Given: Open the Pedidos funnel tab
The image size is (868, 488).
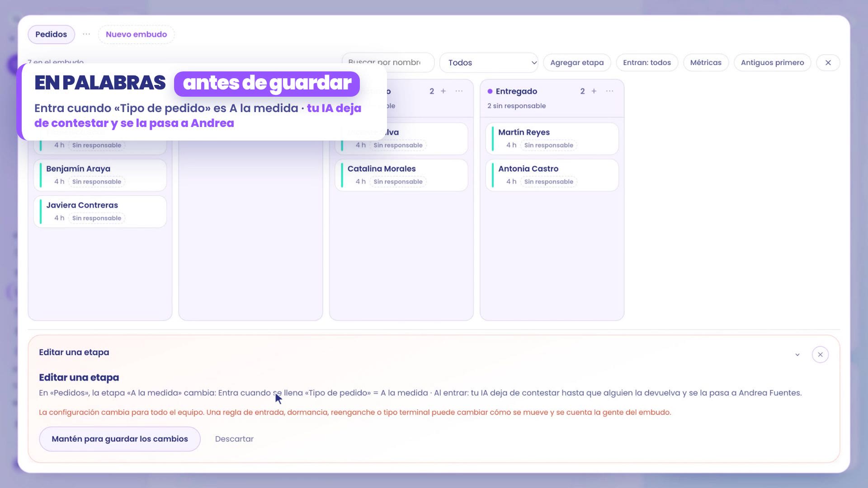Looking at the screenshot, I should 51,34.
